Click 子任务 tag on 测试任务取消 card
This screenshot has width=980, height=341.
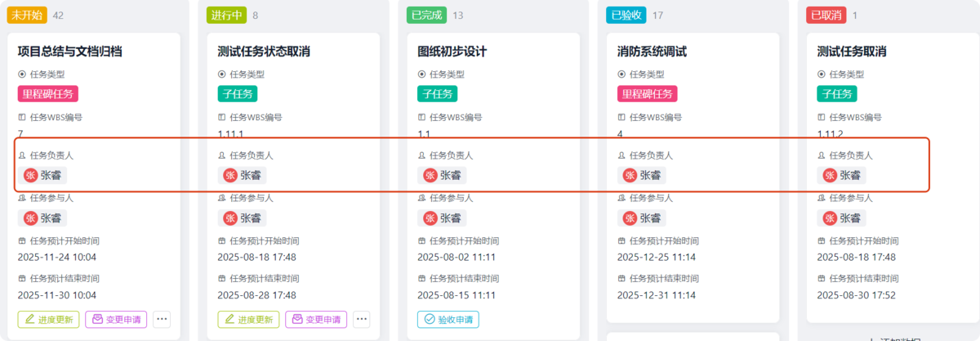pos(837,94)
